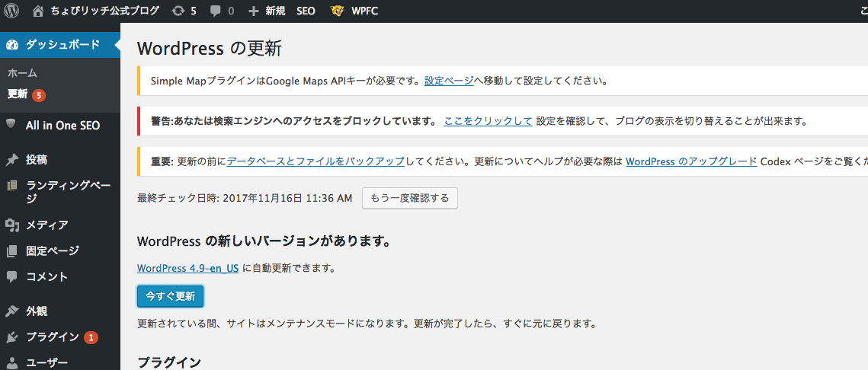Click the plus icon for new content

click(254, 11)
